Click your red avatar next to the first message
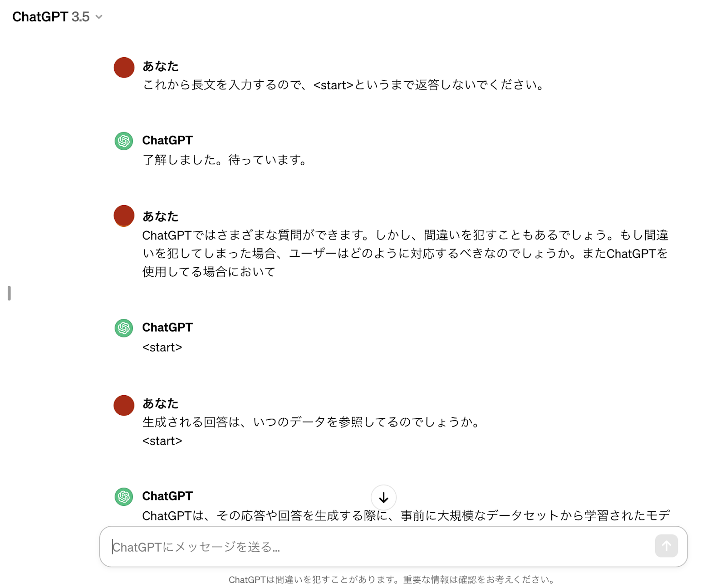Screen dimensions: 726x588 click(x=123, y=68)
